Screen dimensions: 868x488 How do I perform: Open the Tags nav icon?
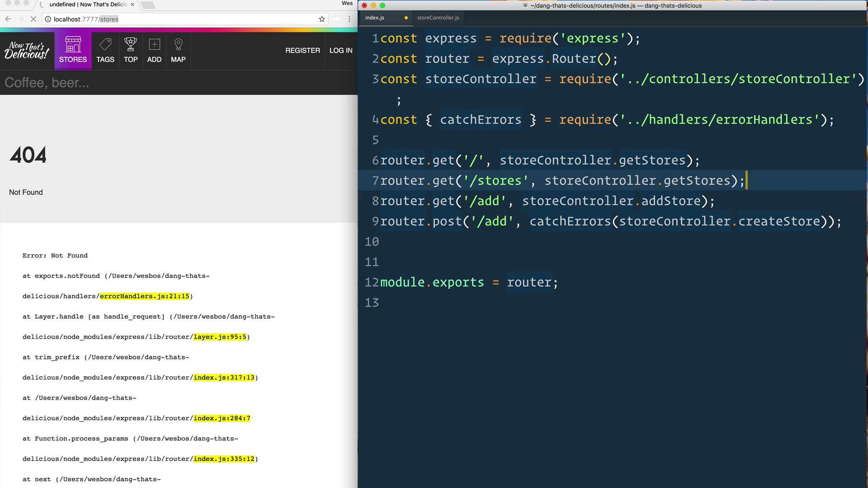105,51
